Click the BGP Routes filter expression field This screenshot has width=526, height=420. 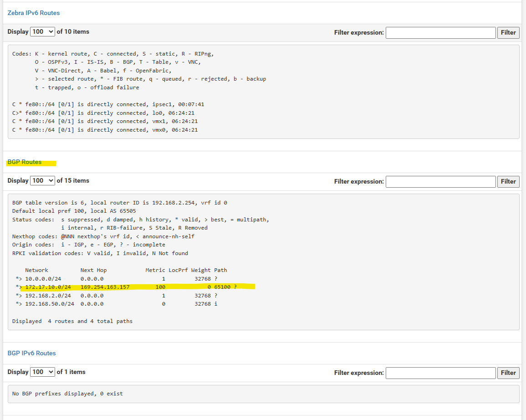coord(440,182)
